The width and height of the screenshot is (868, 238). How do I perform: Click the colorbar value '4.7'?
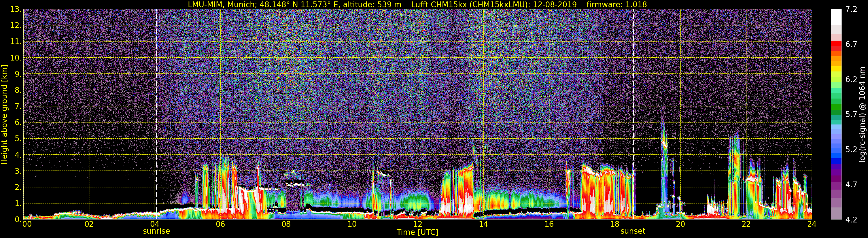pyautogui.click(x=851, y=184)
